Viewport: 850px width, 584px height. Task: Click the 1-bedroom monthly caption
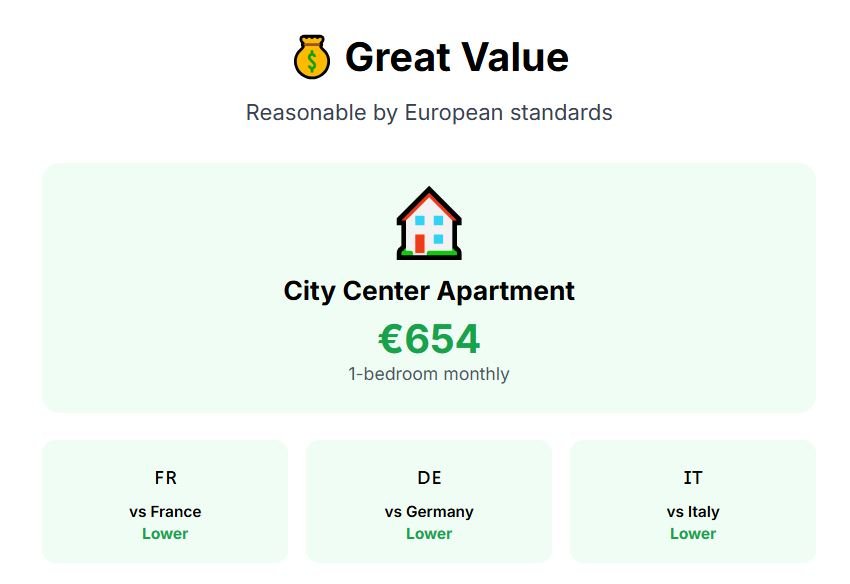click(429, 374)
